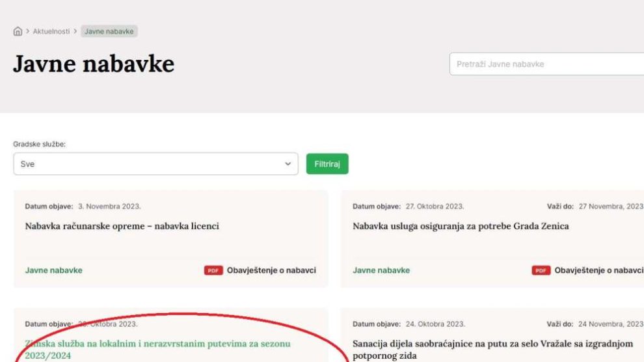Open Obavještenje o nabavci for računarske opreme
Screen dimensions: 644x362
tap(271, 270)
